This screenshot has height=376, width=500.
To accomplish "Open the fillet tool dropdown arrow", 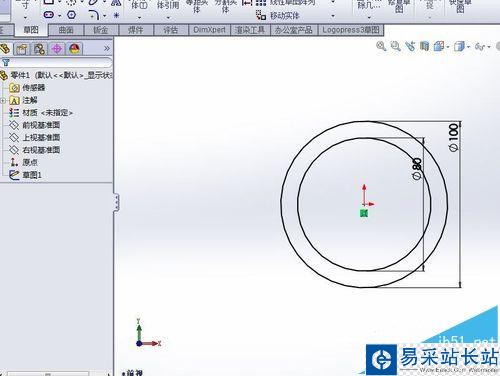I will coord(105,16).
